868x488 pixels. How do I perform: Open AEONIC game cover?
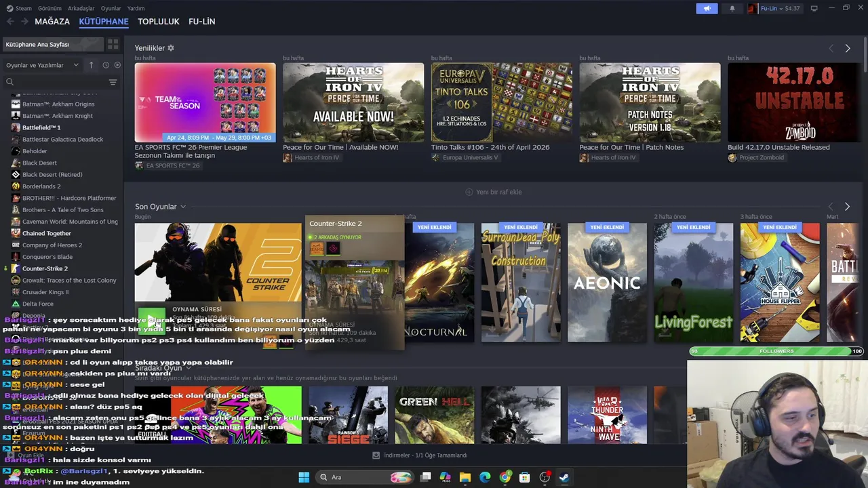(x=607, y=283)
